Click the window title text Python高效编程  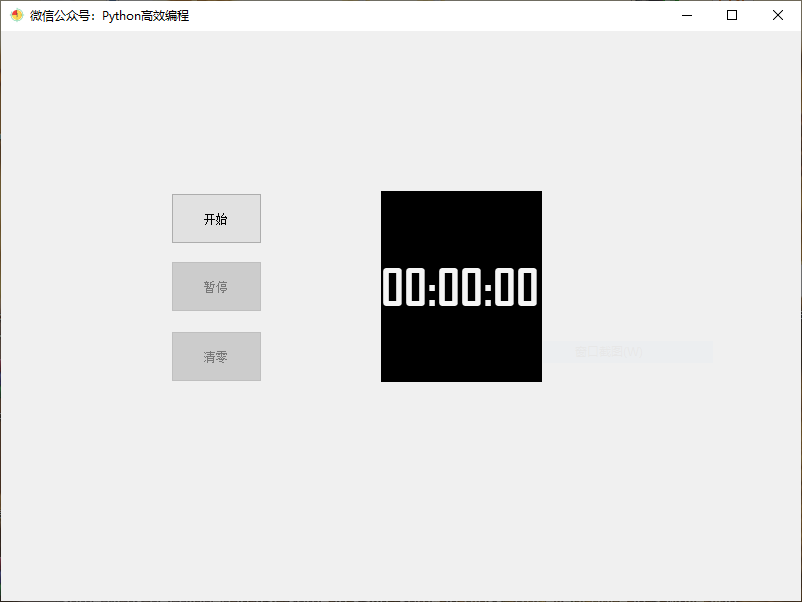point(148,15)
